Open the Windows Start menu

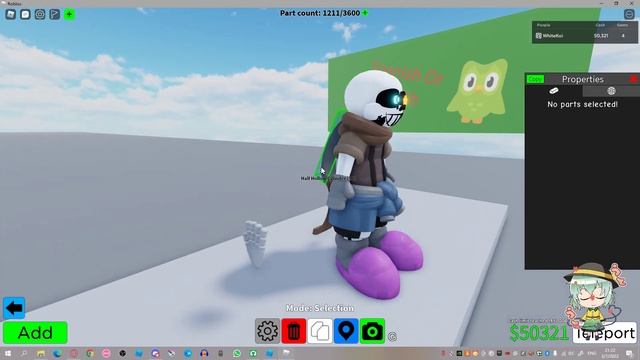pos(7,353)
